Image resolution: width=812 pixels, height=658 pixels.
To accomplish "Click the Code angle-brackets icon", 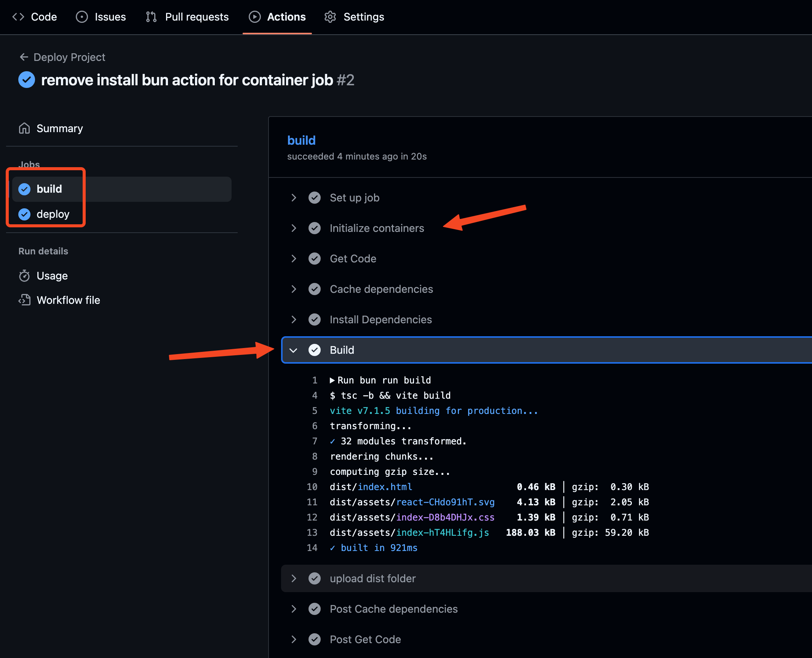I will pos(18,17).
